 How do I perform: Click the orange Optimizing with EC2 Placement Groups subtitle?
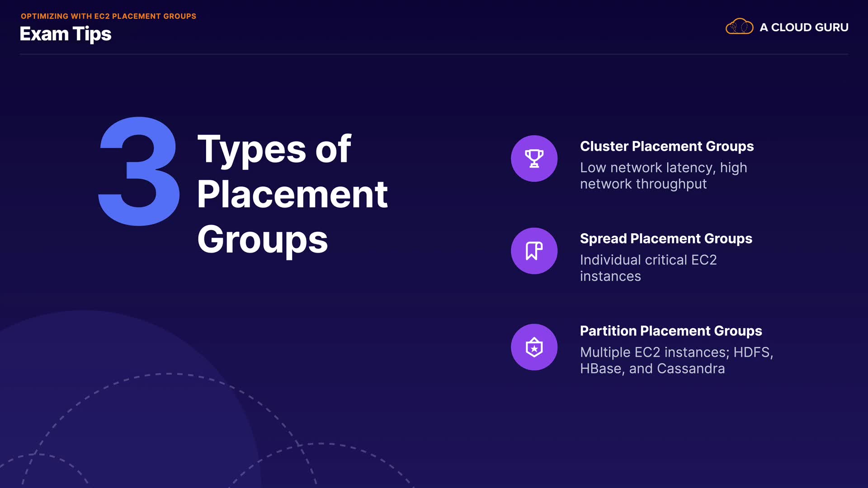click(108, 16)
